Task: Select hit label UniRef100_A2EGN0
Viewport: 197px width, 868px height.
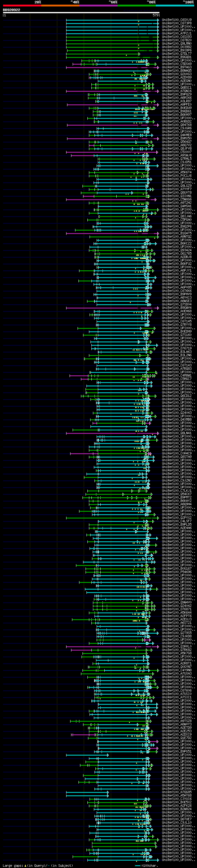Action: pyautogui.click(x=177, y=81)
